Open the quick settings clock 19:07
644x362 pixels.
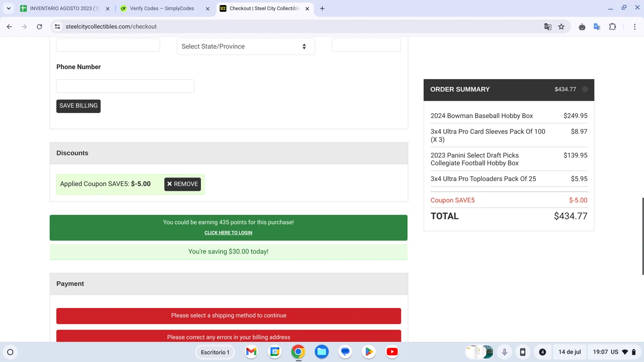(x=600, y=352)
